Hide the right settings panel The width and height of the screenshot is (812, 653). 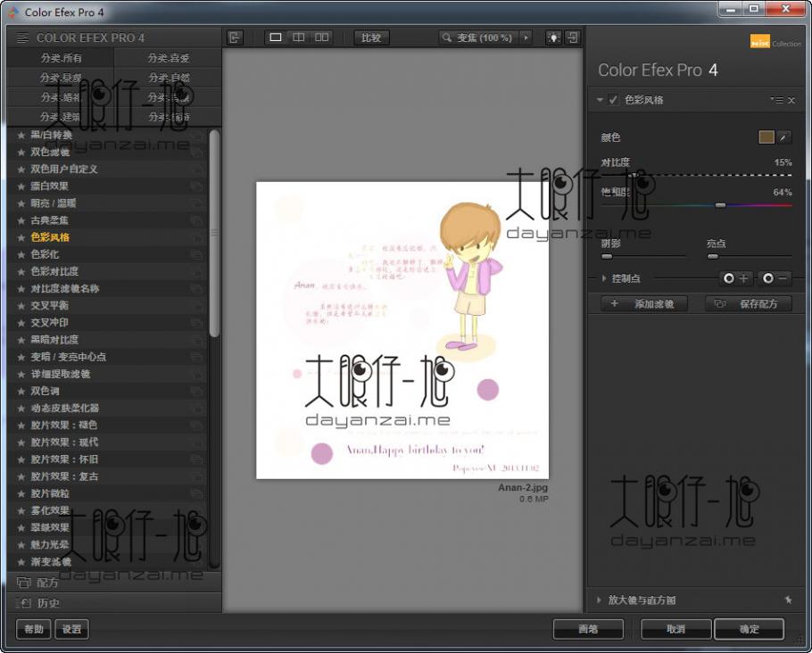(x=572, y=37)
